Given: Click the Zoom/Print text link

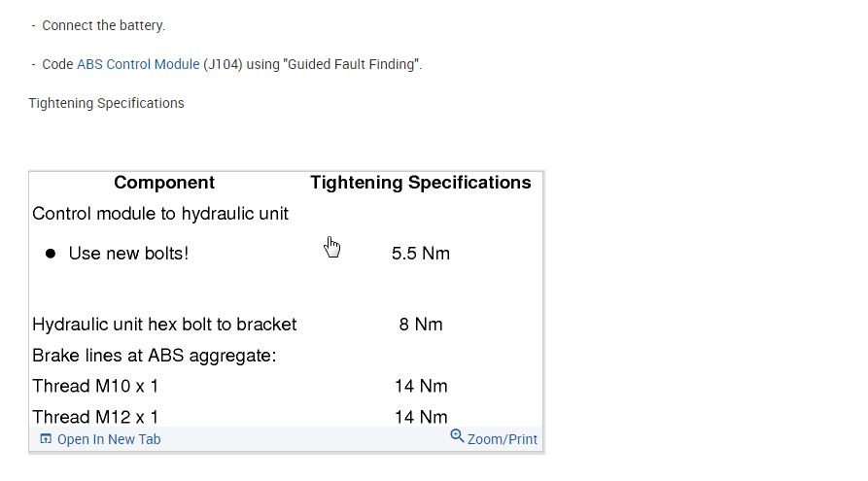Looking at the screenshot, I should click(x=503, y=439).
